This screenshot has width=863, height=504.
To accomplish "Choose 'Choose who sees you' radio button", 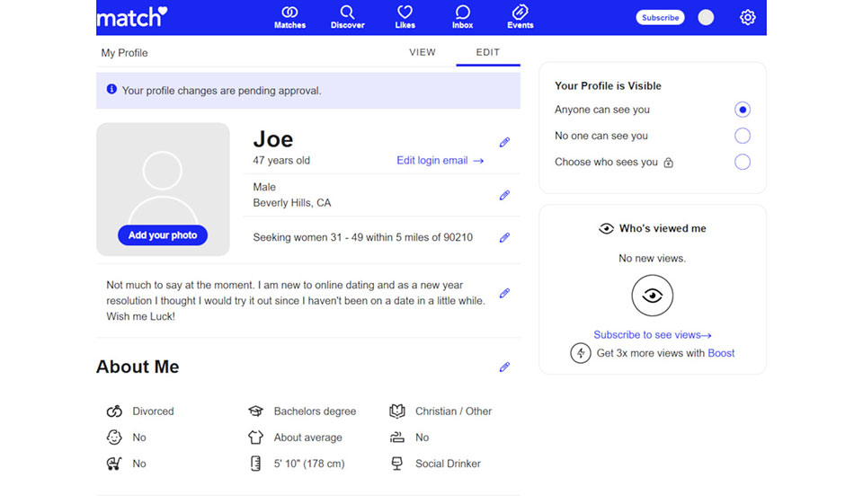I will [742, 162].
